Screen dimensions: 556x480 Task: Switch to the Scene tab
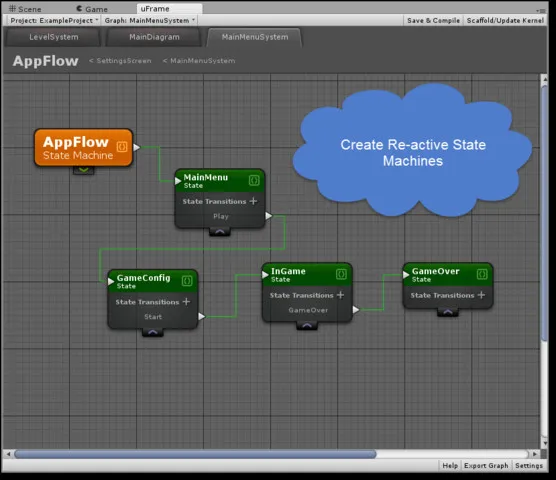25,9
